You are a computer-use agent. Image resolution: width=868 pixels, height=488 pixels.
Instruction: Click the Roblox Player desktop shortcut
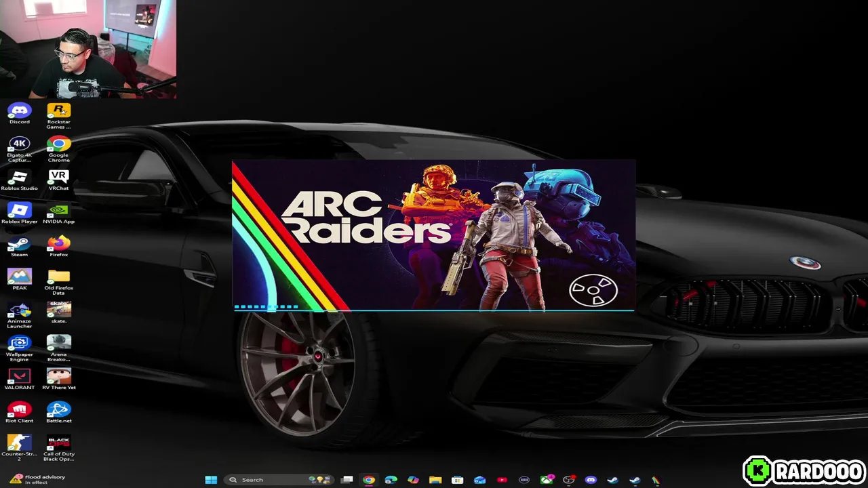[19, 213]
